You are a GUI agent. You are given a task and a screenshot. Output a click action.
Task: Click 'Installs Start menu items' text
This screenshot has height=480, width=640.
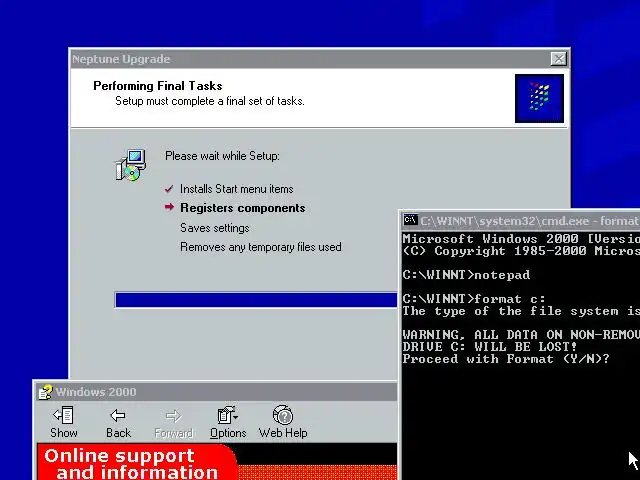236,189
